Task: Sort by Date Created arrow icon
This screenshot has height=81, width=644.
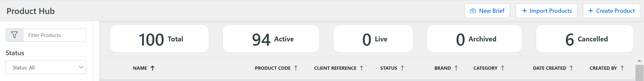Action: coord(571,68)
